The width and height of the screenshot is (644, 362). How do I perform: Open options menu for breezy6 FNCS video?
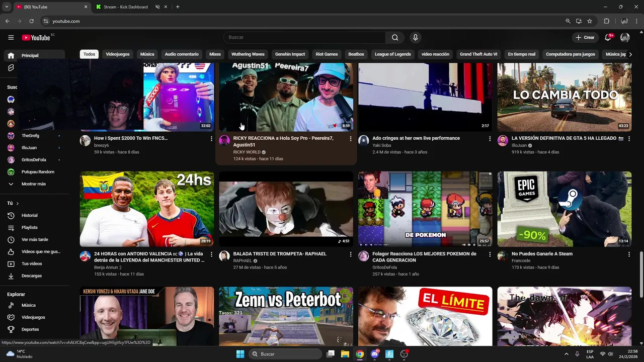point(211,139)
